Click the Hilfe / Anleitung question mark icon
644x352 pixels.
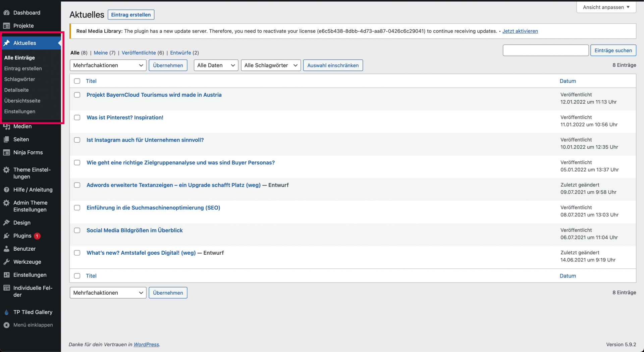point(6,190)
